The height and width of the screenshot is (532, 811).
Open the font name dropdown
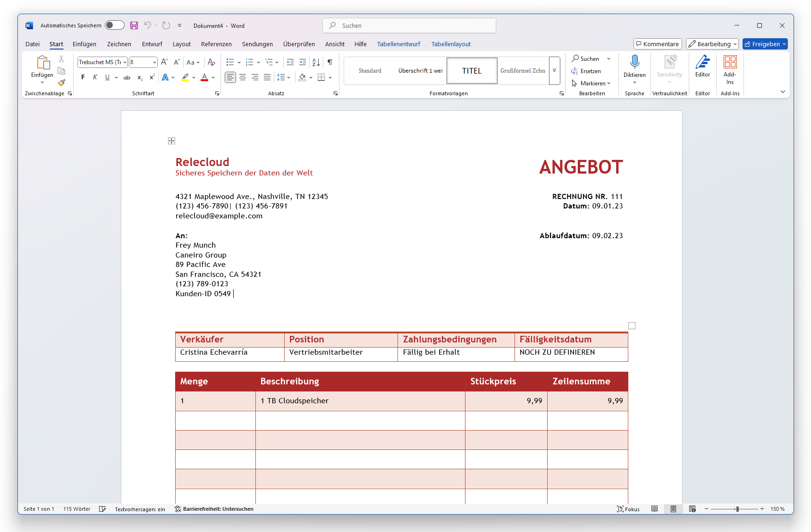click(125, 62)
